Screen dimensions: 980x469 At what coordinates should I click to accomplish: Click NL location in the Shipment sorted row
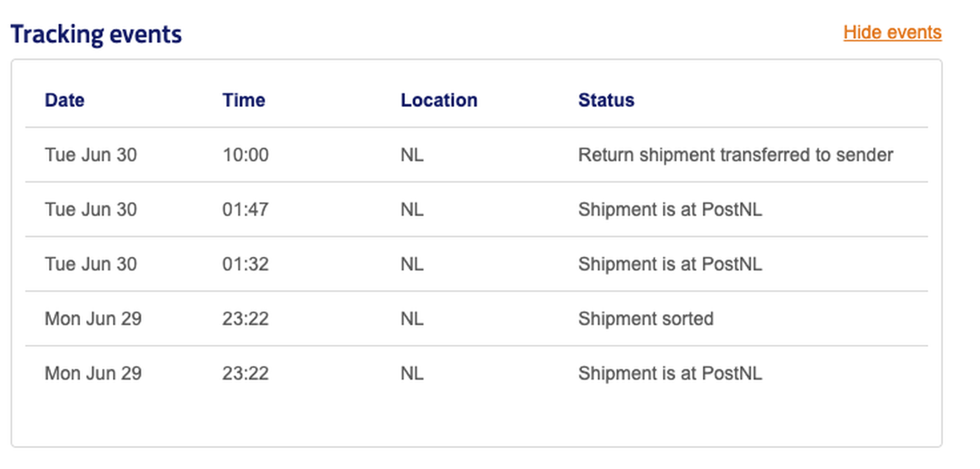412,319
